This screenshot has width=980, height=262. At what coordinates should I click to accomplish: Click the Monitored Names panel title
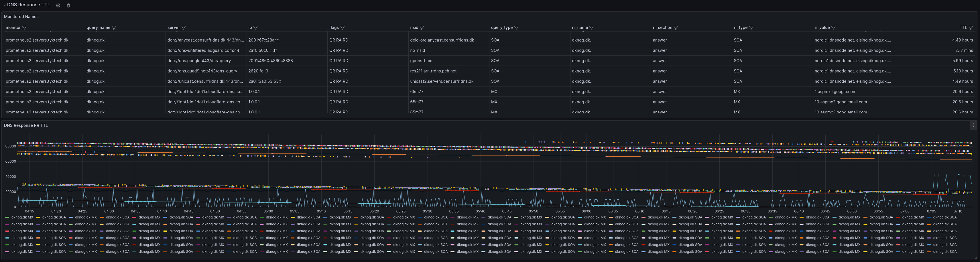(21, 17)
